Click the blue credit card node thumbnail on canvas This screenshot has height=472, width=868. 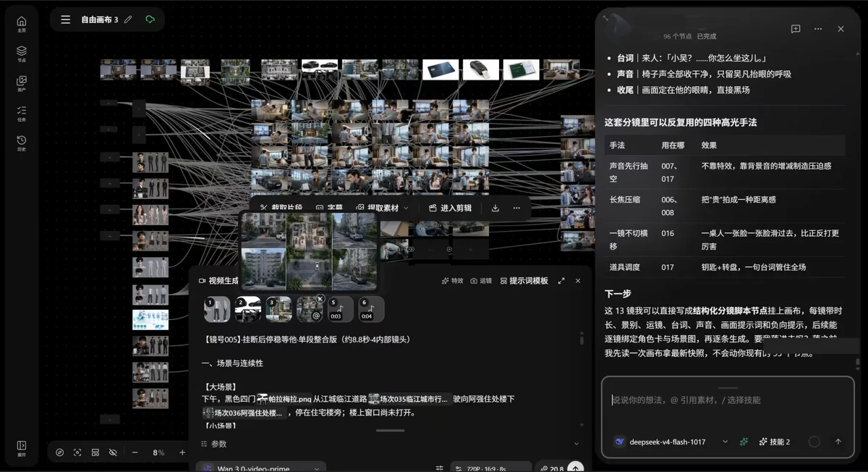[x=441, y=69]
